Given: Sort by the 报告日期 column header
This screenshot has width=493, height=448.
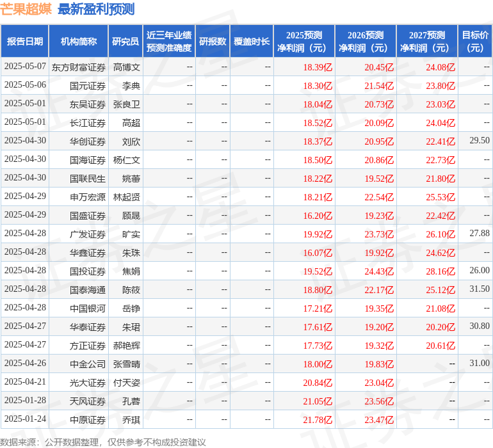Looking at the screenshot, I should 25,42.
